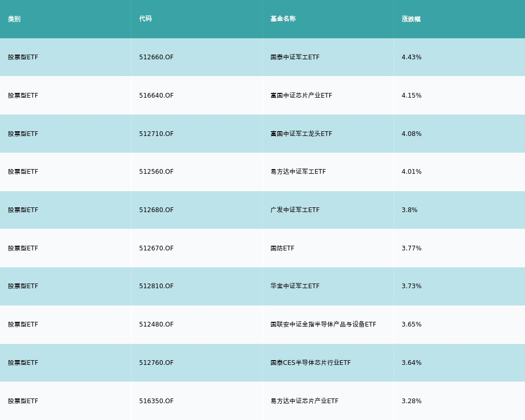
Task: Click fund name 易方达中证军工ETF
Action: (298, 172)
